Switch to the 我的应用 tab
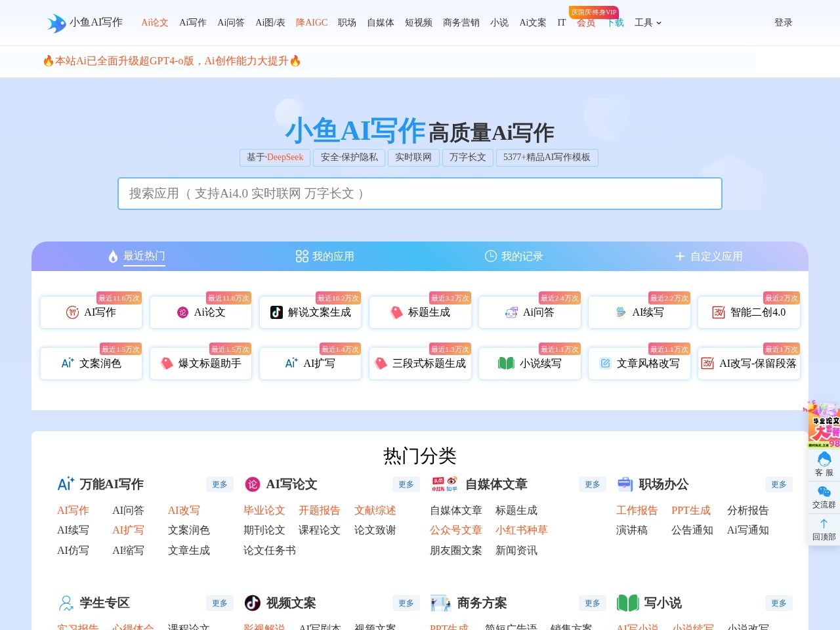 coord(325,257)
